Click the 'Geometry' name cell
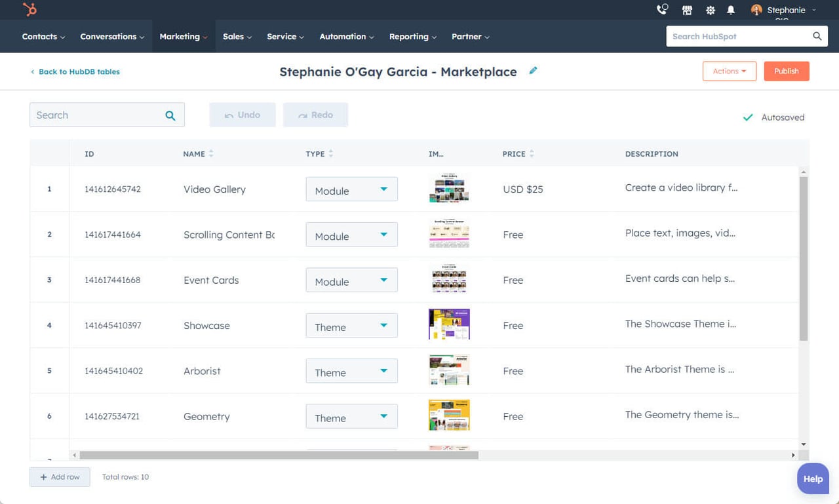Screen dimensions: 839x504 click(x=206, y=417)
